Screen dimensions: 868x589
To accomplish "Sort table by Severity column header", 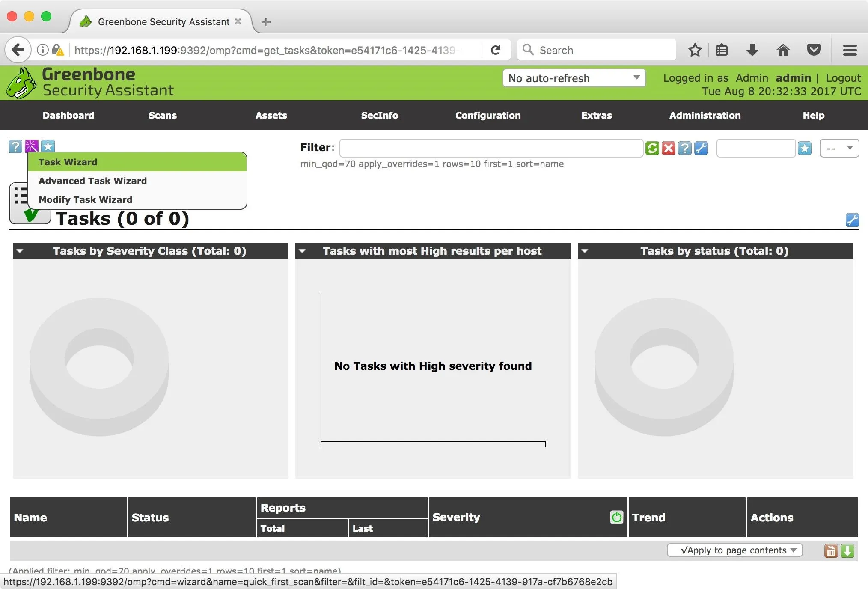I will 456,517.
